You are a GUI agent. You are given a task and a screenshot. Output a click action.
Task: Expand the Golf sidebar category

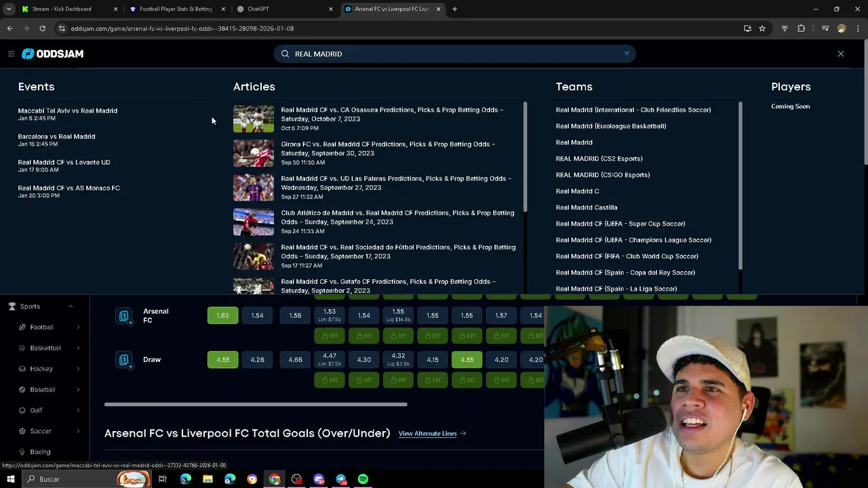78,410
